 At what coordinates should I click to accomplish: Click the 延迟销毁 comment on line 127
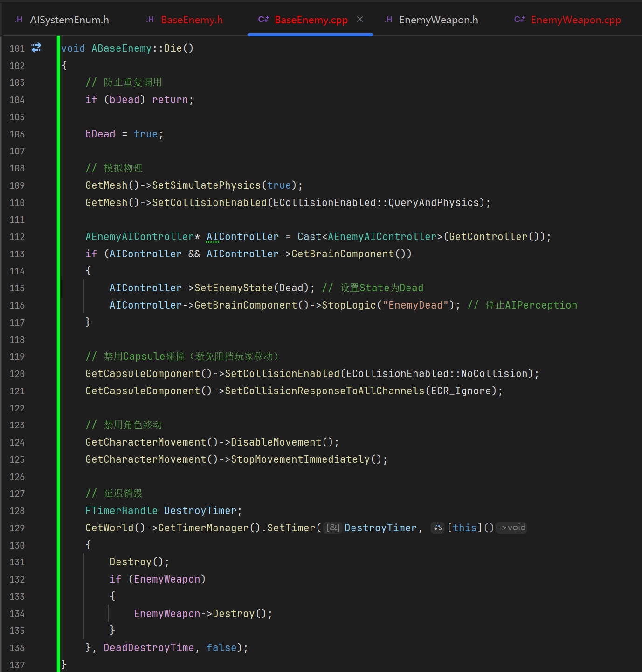(x=114, y=494)
